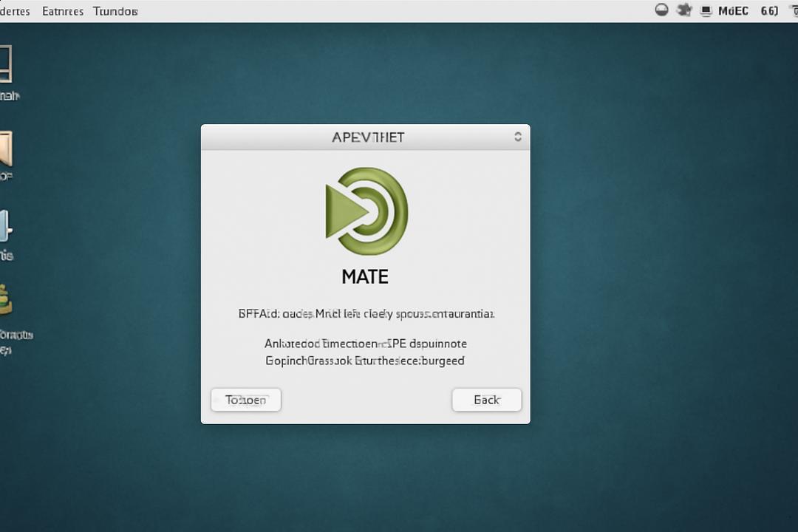Open the cut-off 'dertes' menu
The image size is (798, 532).
tap(15, 11)
